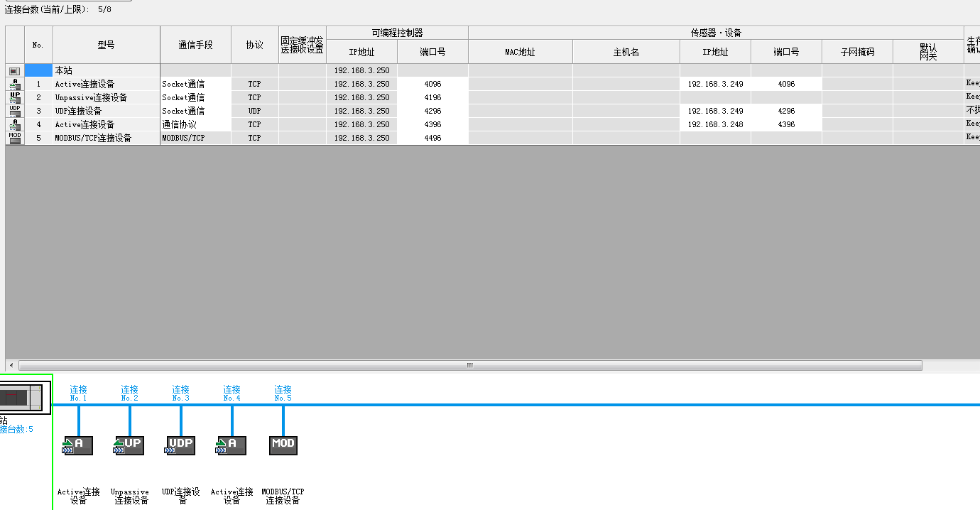Click the row icon beside the 本站 row
The height and width of the screenshot is (510, 980).
[x=15, y=71]
